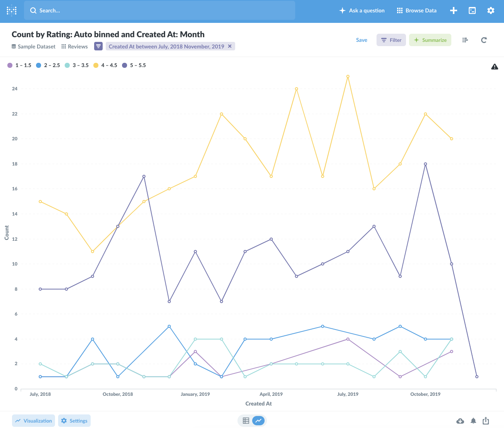Click the Save link
Screen dimensions: 504x428
click(361, 40)
